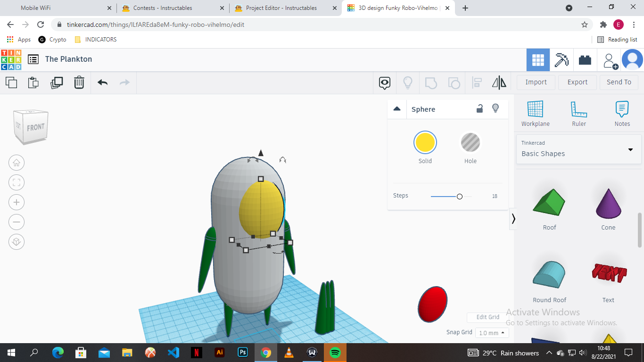
Task: Click the Duplicate and repeat icon
Action: (57, 82)
